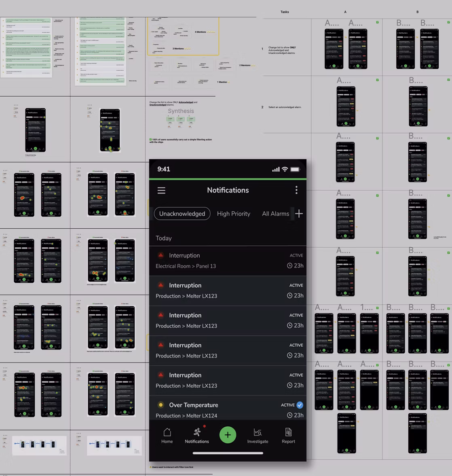Click the yellow warning icon on Over Temperature

[161, 404]
